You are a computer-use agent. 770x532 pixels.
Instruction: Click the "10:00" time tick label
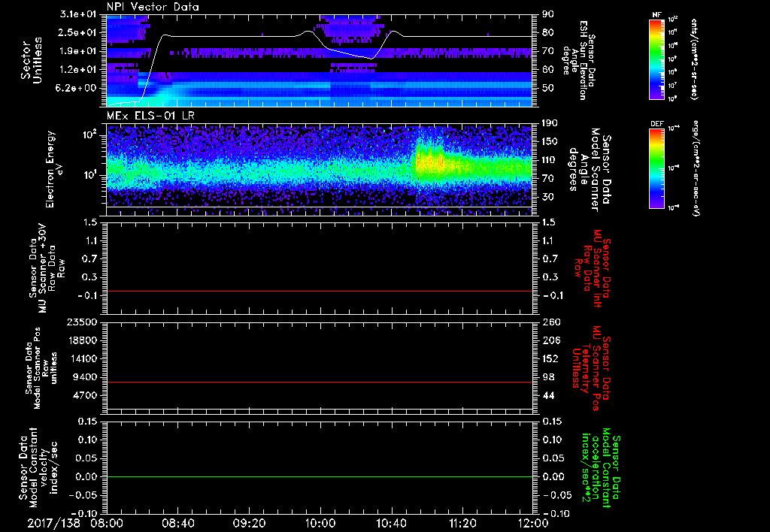(x=320, y=523)
